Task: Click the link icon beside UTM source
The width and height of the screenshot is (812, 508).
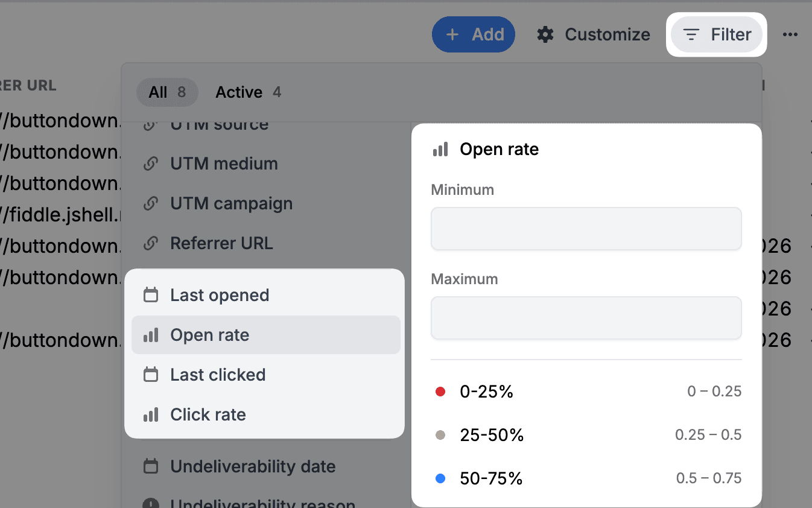Action: (150, 122)
